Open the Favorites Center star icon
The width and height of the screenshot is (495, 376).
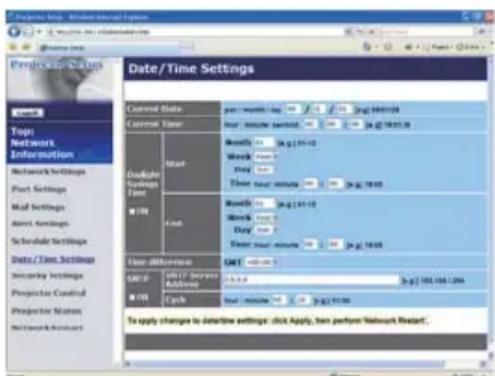[12, 47]
